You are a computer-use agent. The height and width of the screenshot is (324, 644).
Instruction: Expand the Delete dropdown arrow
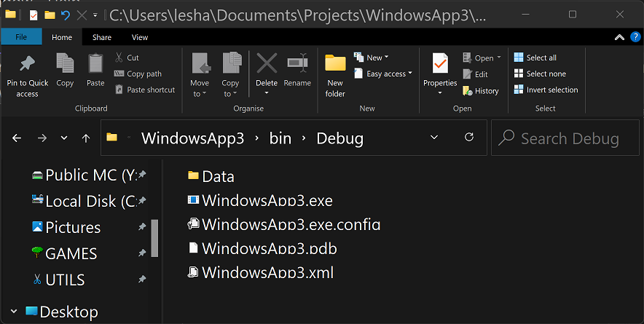point(267,92)
